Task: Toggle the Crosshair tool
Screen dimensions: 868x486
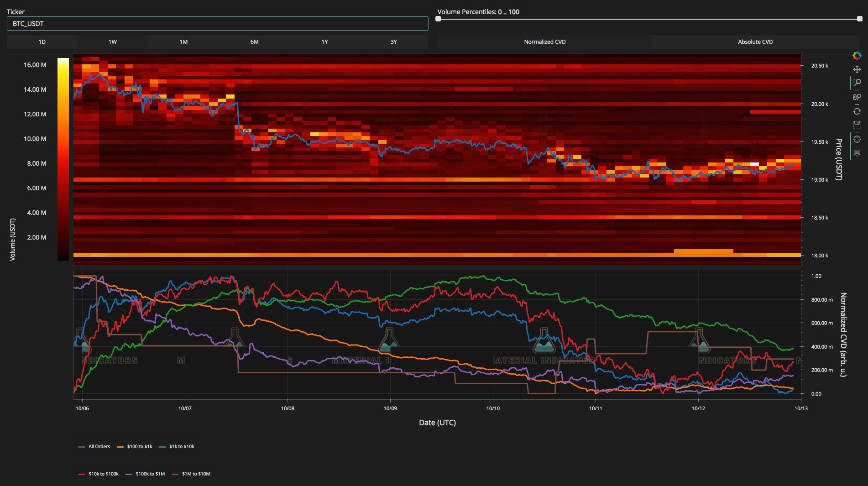Action: (857, 139)
